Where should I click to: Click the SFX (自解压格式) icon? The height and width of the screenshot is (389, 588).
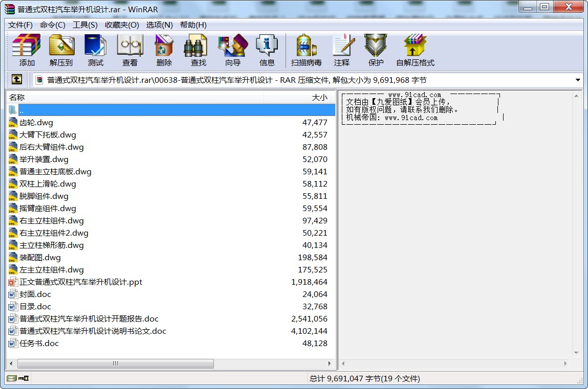pyautogui.click(x=415, y=50)
